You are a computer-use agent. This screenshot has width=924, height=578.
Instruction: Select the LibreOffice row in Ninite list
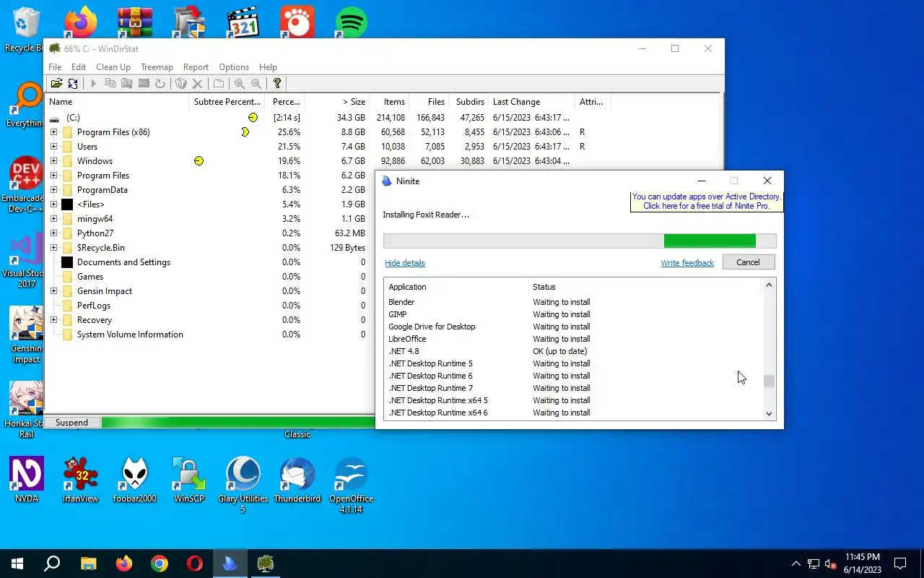[574, 339]
